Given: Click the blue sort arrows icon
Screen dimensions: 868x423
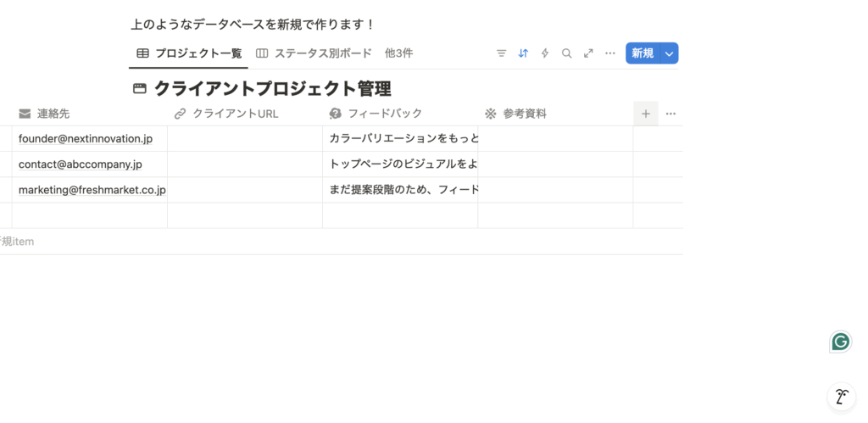Looking at the screenshot, I should [x=523, y=53].
